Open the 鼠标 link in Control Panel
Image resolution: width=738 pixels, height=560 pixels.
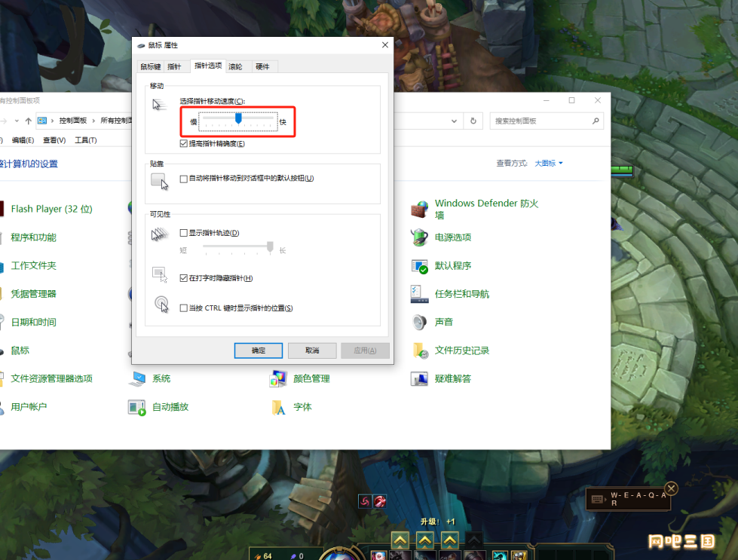pyautogui.click(x=20, y=350)
